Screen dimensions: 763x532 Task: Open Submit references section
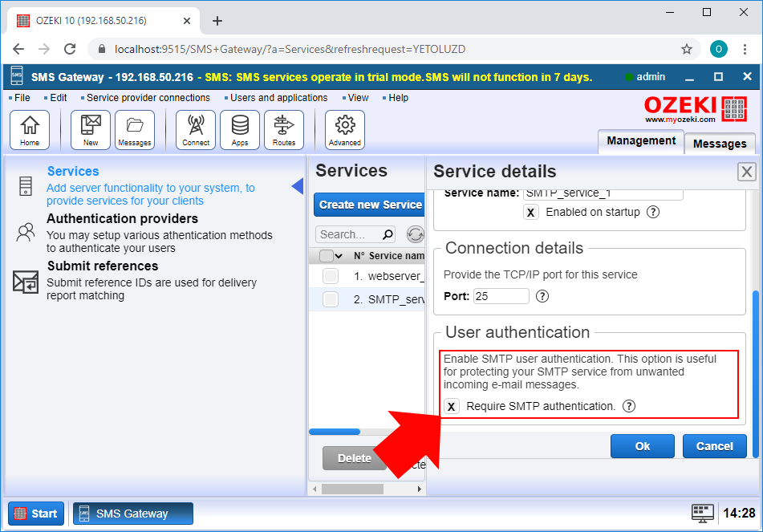coord(103,266)
